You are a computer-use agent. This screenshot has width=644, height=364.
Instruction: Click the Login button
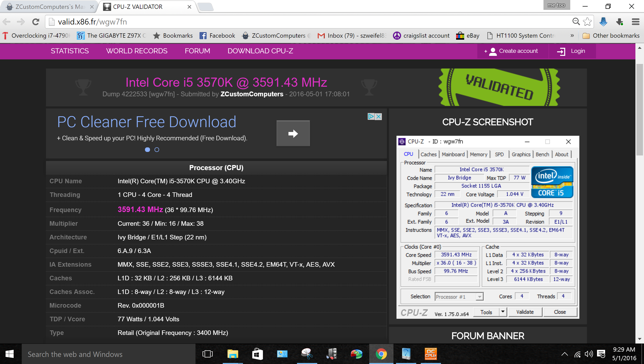click(x=572, y=51)
